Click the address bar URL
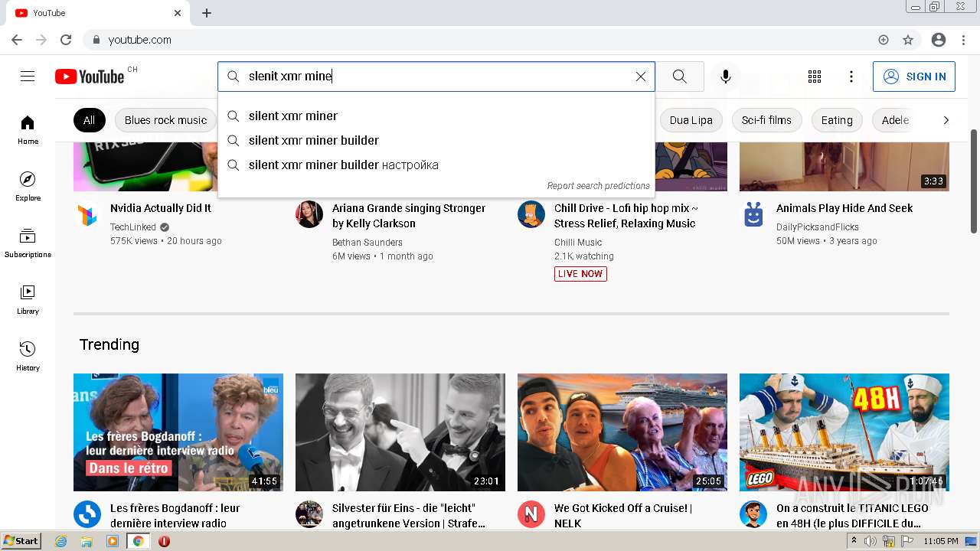 point(139,40)
